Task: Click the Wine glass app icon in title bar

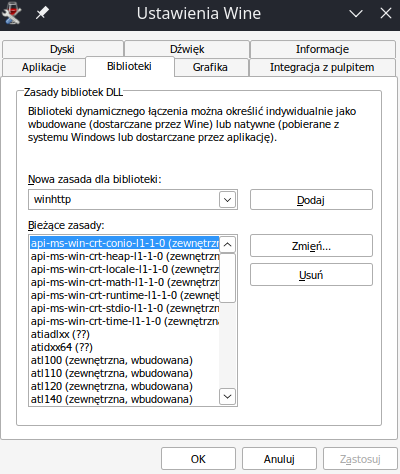Action: [x=12, y=13]
